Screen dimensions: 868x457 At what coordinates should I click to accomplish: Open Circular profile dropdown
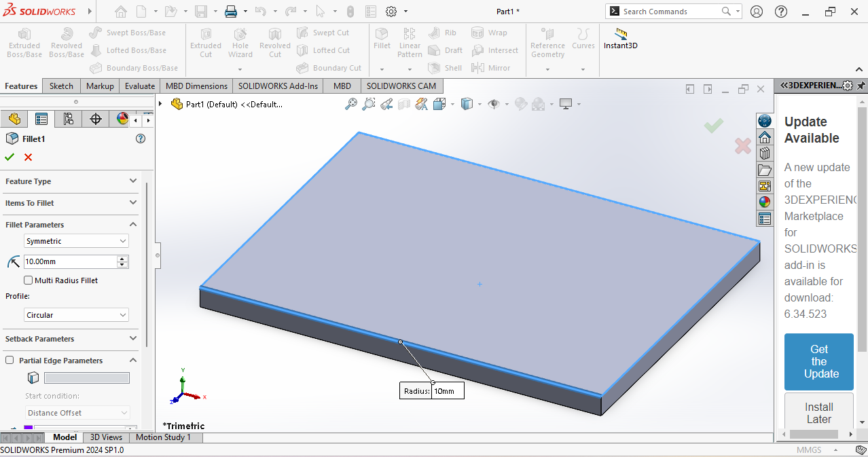[76, 315]
